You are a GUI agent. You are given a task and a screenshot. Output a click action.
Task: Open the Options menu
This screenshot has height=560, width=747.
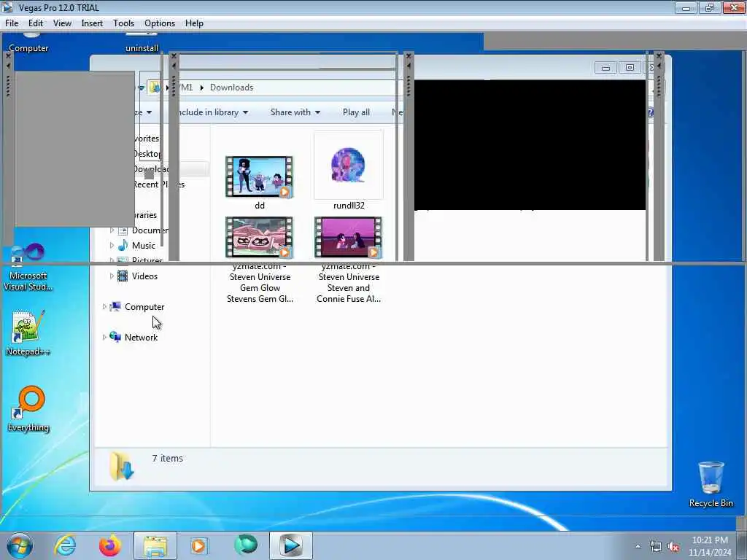[160, 23]
